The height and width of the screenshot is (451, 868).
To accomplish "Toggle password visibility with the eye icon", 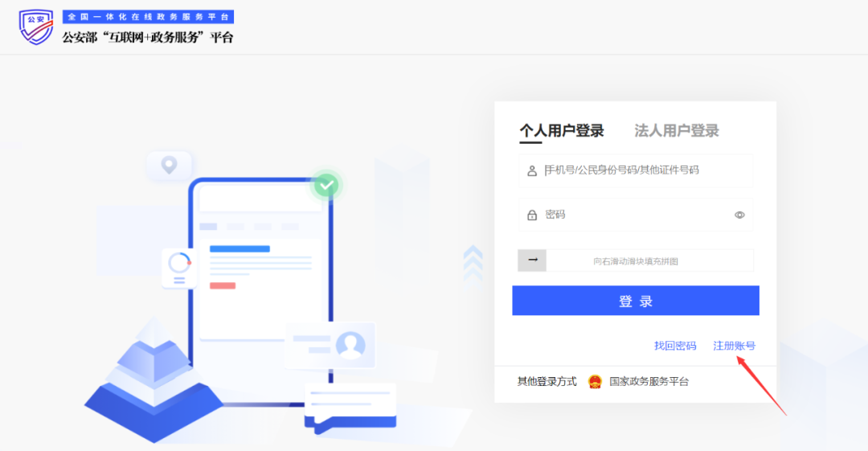I will tap(739, 215).
